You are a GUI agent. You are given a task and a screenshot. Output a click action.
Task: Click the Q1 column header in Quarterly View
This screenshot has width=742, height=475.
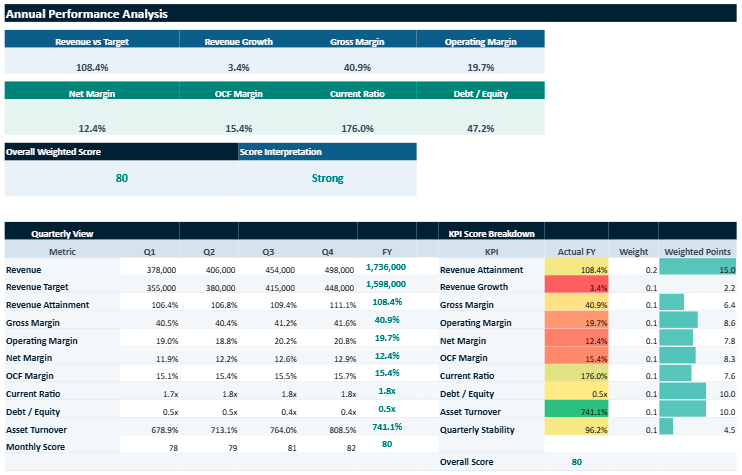(x=149, y=252)
